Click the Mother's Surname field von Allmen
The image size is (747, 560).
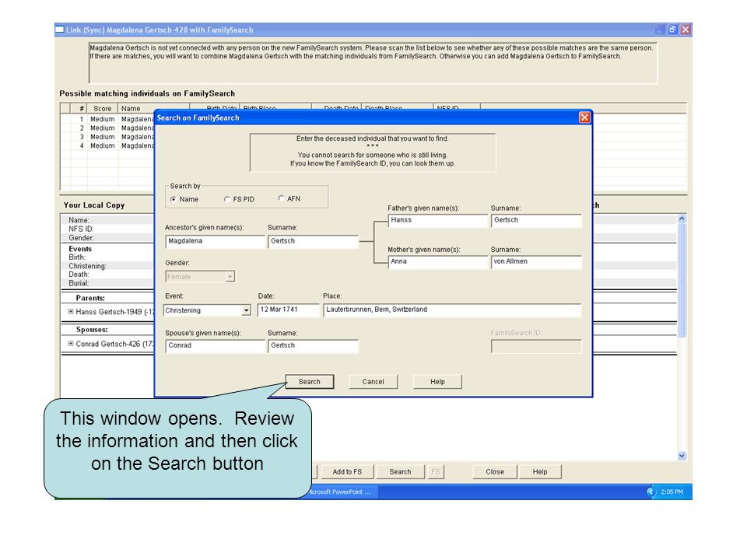tap(536, 262)
